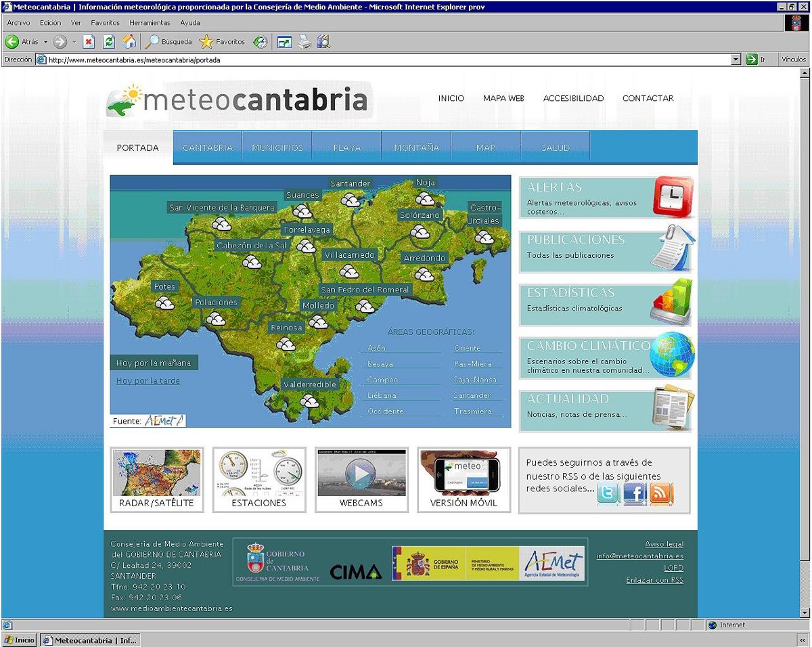812x647 pixels.
Task: Go to the browser Home page icon
Action: pos(129,42)
